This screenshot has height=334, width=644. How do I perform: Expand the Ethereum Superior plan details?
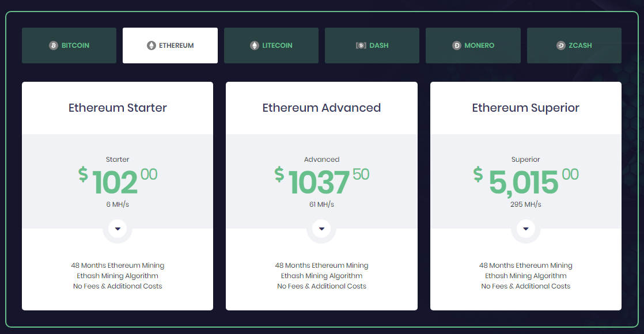click(x=525, y=229)
